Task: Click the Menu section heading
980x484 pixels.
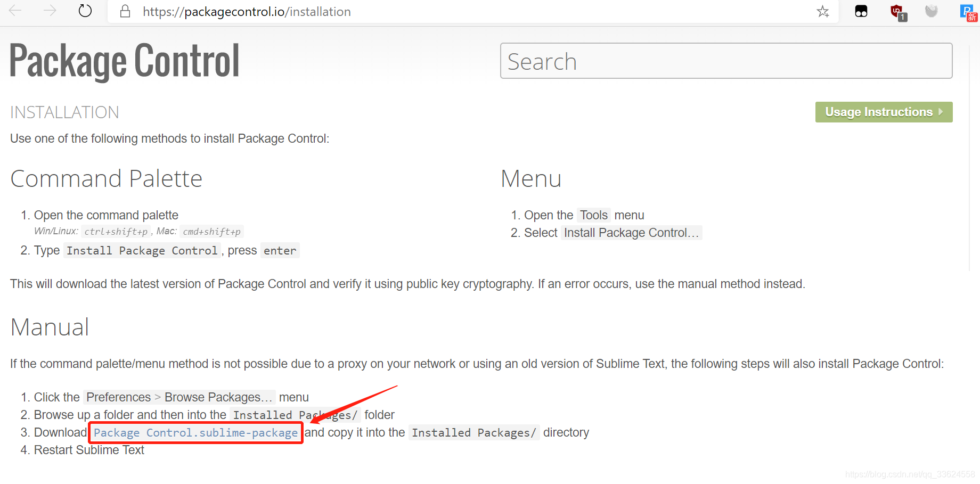Action: (531, 178)
